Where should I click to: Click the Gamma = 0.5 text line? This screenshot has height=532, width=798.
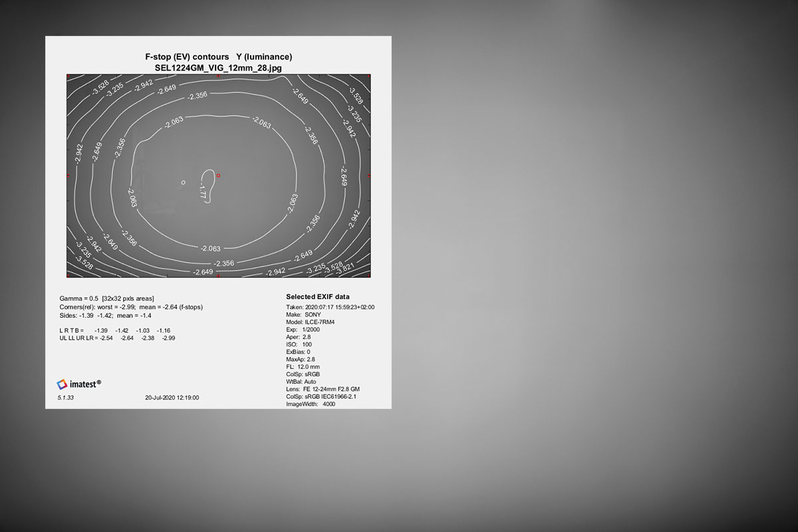107,299
